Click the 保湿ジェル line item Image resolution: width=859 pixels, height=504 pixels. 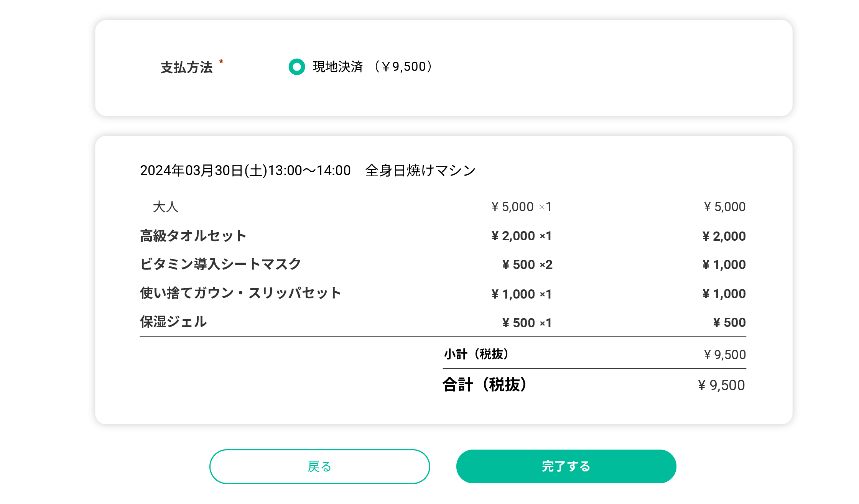click(173, 322)
